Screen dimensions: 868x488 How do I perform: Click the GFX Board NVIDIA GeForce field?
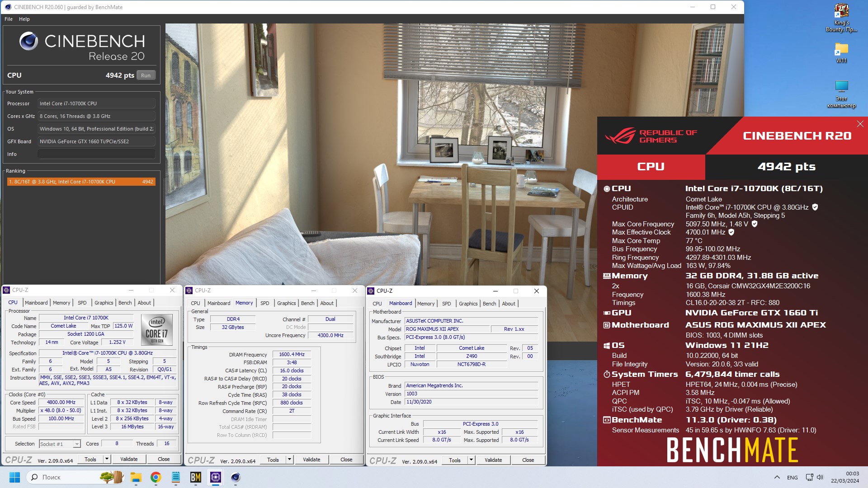pyautogui.click(x=96, y=141)
